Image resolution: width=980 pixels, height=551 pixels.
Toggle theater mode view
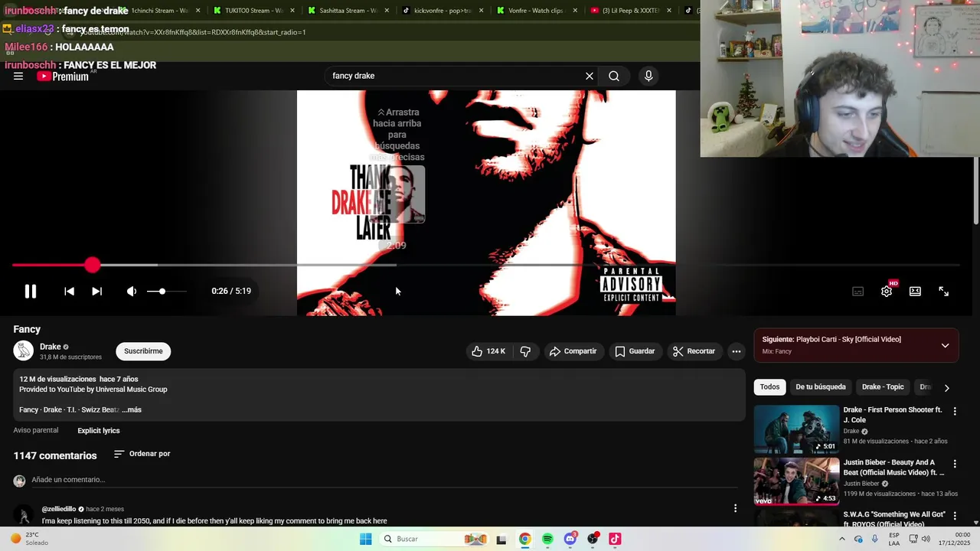[x=915, y=291]
